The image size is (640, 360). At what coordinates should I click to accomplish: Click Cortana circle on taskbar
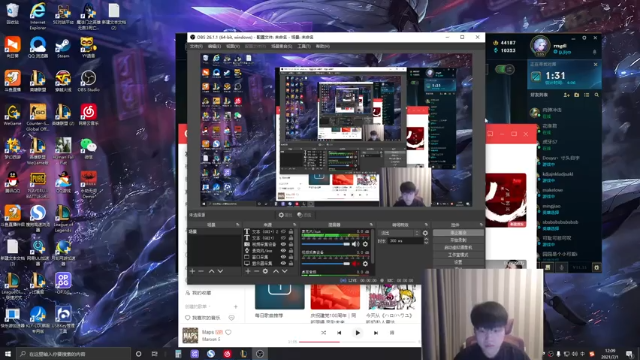138,354
